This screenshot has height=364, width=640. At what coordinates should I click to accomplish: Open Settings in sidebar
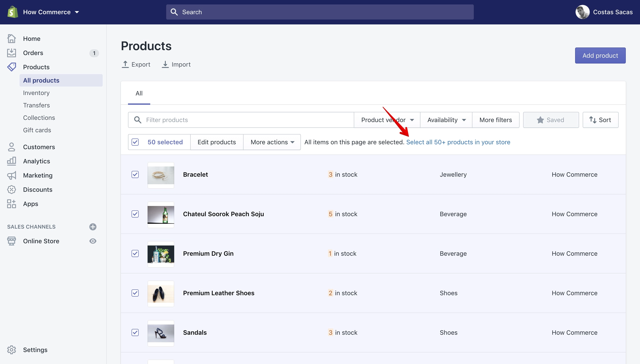pos(35,350)
